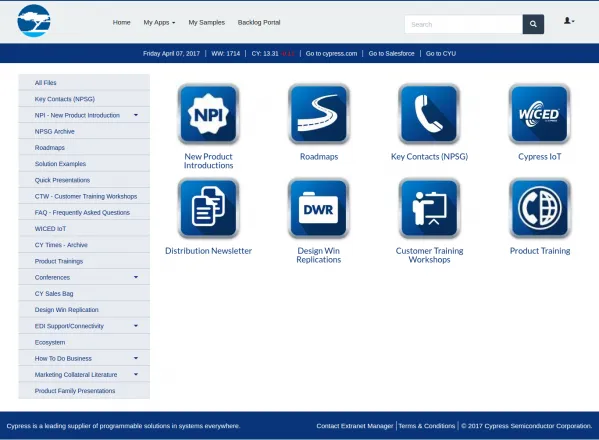Follow the Go to Salesforce link
Screen dimensions: 599x440
point(391,53)
